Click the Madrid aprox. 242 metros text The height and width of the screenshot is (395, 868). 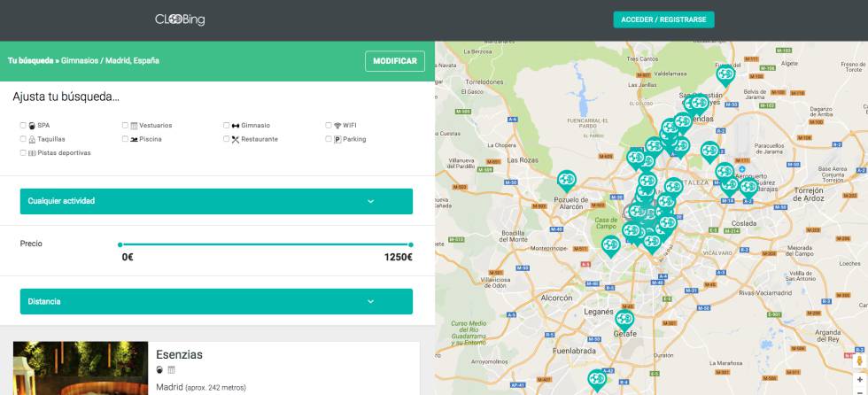(201, 387)
